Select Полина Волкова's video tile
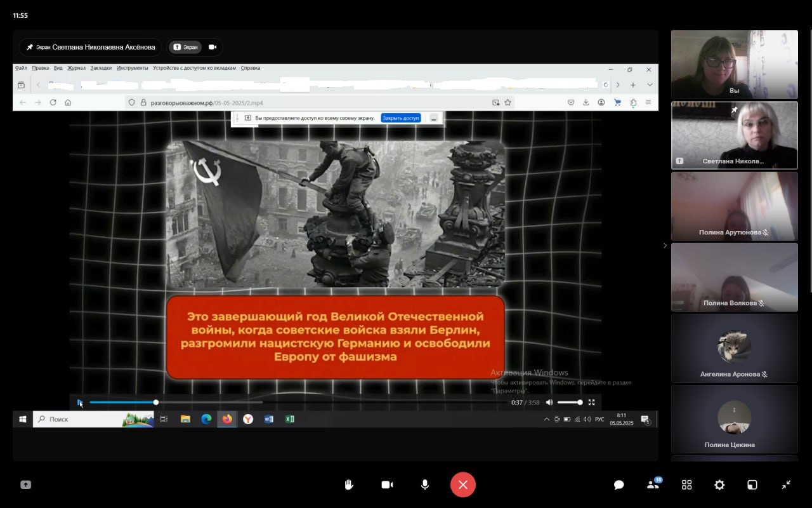 click(735, 277)
